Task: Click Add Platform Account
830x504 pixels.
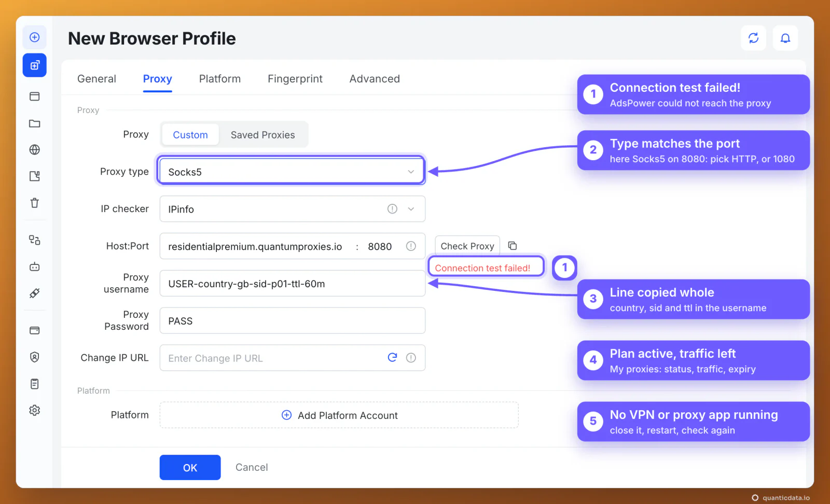Action: coord(339,415)
